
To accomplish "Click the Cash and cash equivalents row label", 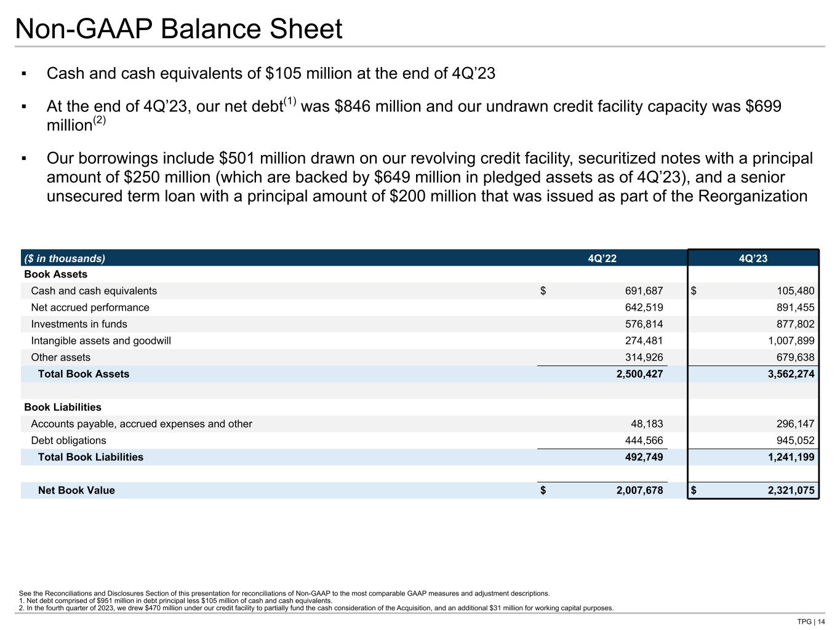I will (94, 291).
